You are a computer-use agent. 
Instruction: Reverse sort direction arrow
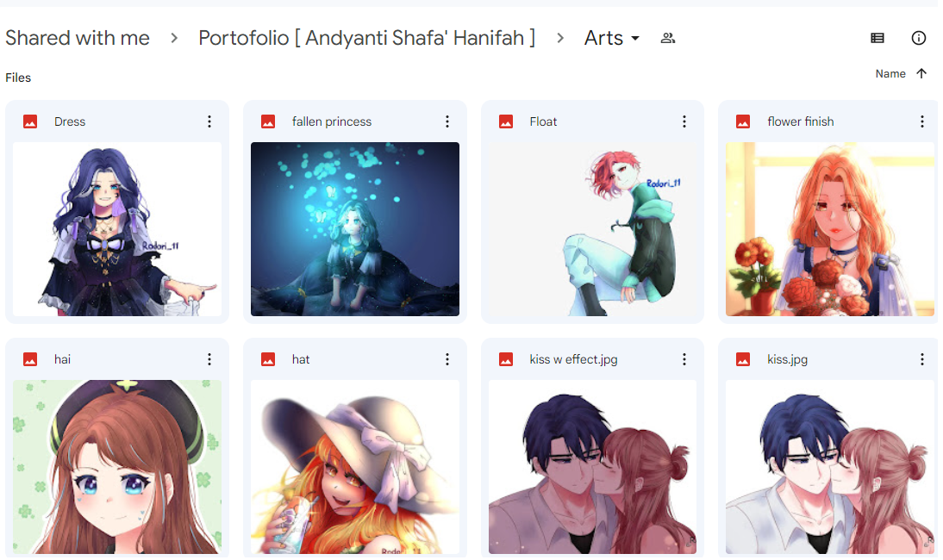click(921, 73)
